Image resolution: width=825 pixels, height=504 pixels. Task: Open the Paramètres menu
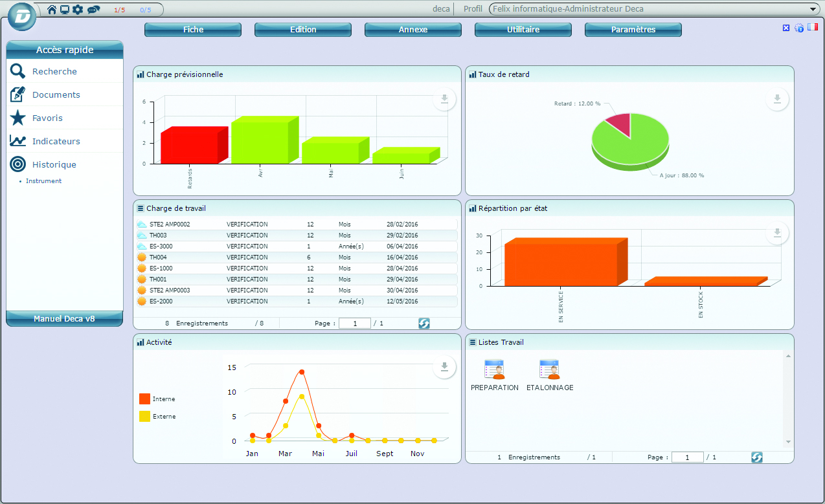pos(633,30)
